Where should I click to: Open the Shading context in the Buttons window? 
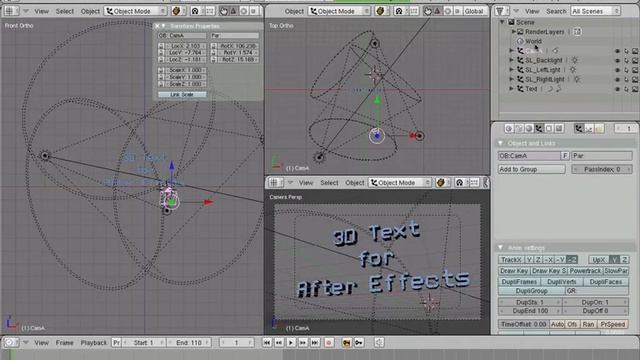[529, 129]
